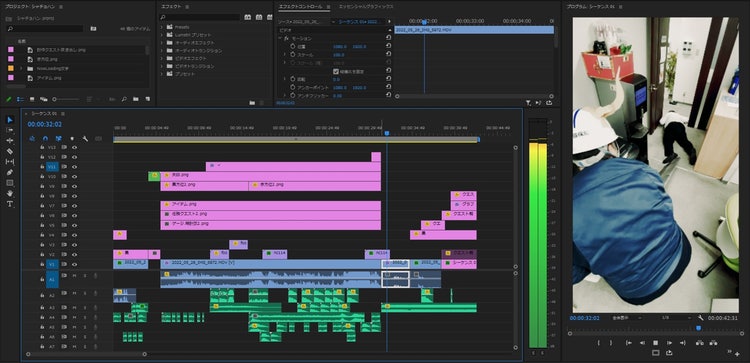Switch project panel to freeform view
Screen dimensions: 750x363
(x=44, y=99)
